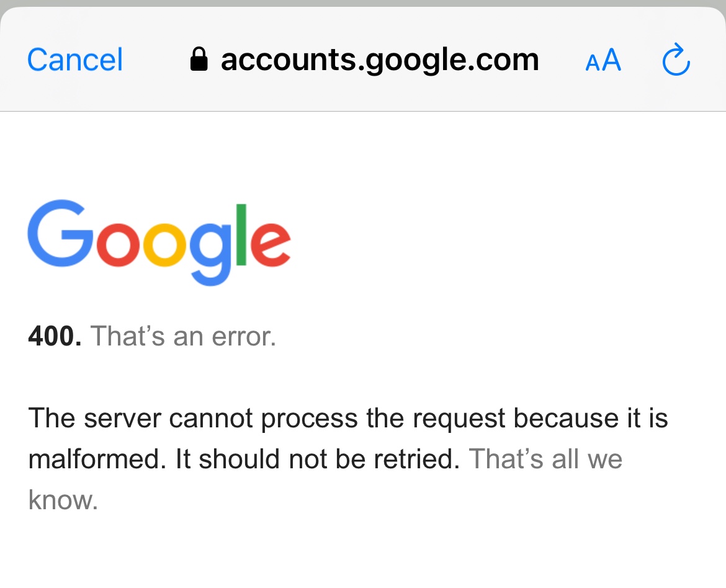Tap the small A in the AA control
726x588 pixels.
tap(593, 63)
